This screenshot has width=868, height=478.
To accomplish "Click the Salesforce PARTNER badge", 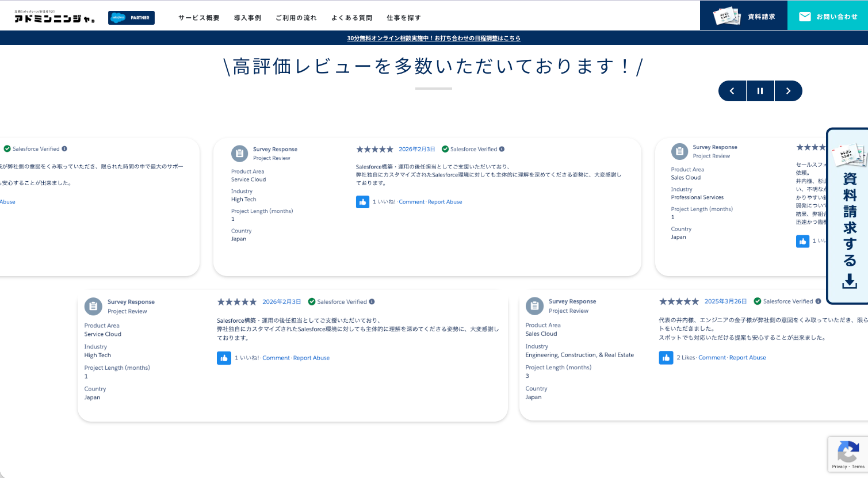I will coord(131,18).
